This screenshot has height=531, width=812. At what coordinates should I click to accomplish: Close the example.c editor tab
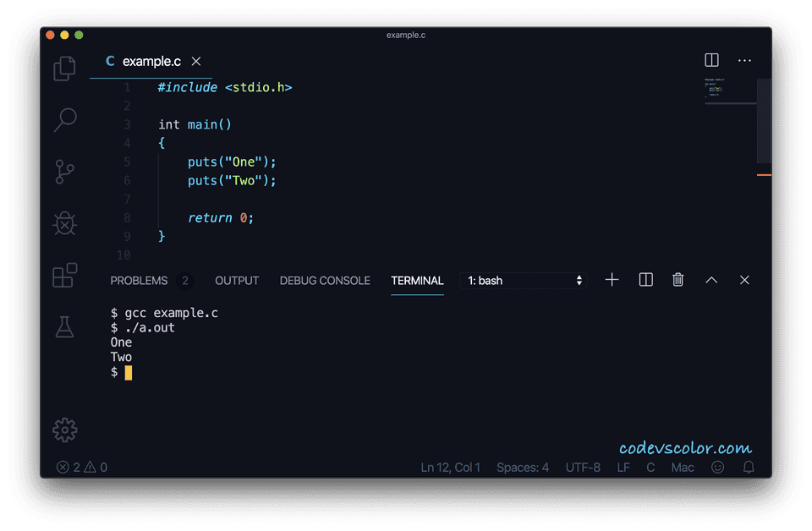(196, 62)
